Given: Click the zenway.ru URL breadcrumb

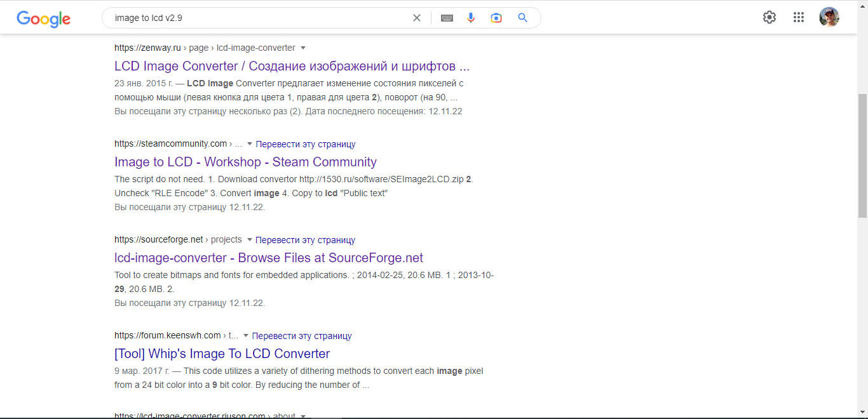Looking at the screenshot, I should tap(205, 48).
